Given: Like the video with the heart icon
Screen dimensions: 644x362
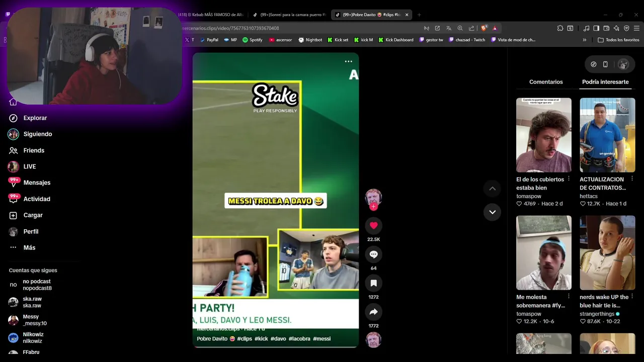Looking at the screenshot, I should pyautogui.click(x=373, y=226).
